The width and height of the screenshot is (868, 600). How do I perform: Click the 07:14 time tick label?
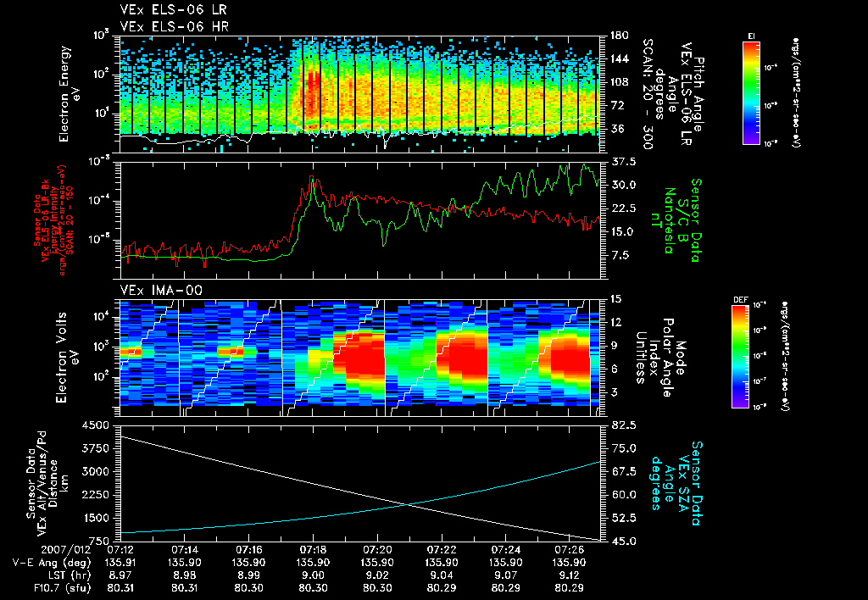(x=184, y=551)
